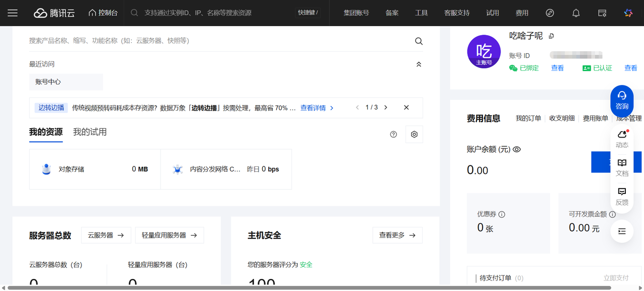Open the 文档 documentation icon
The height and width of the screenshot is (291, 644).
pyautogui.click(x=622, y=168)
